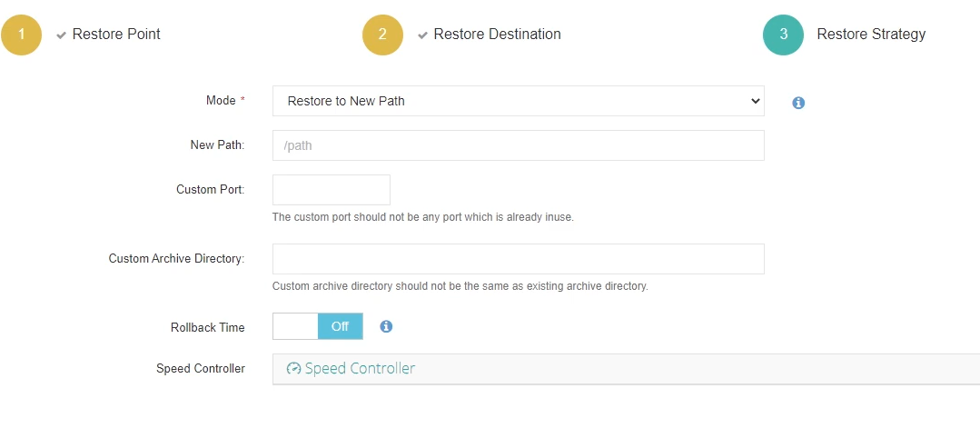The width and height of the screenshot is (980, 428).
Task: Go to the Restore Point step
Action: [116, 35]
